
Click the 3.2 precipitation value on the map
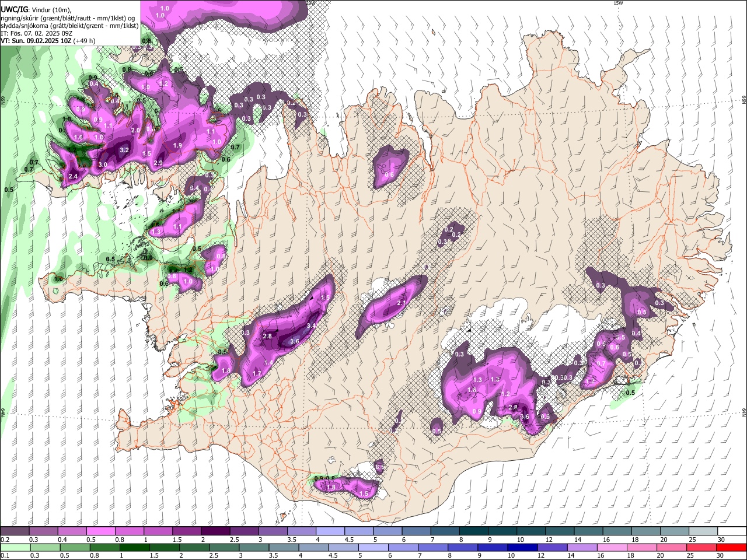pos(124,150)
